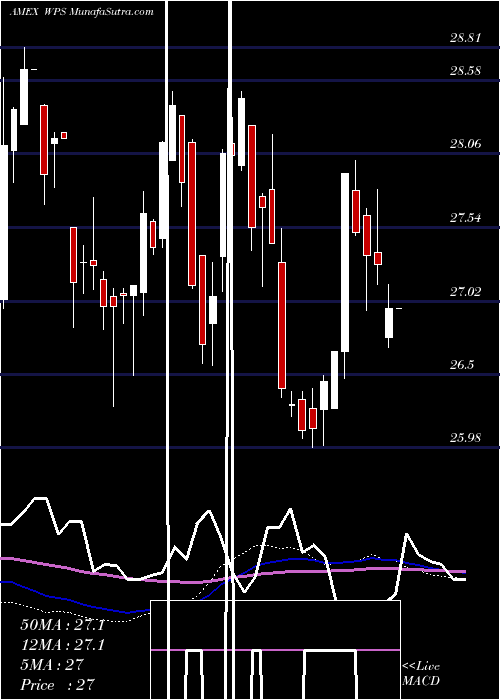The width and height of the screenshot is (500, 700).
Task: Click the 12MA : 27.1 readout
Action: pos(62,645)
